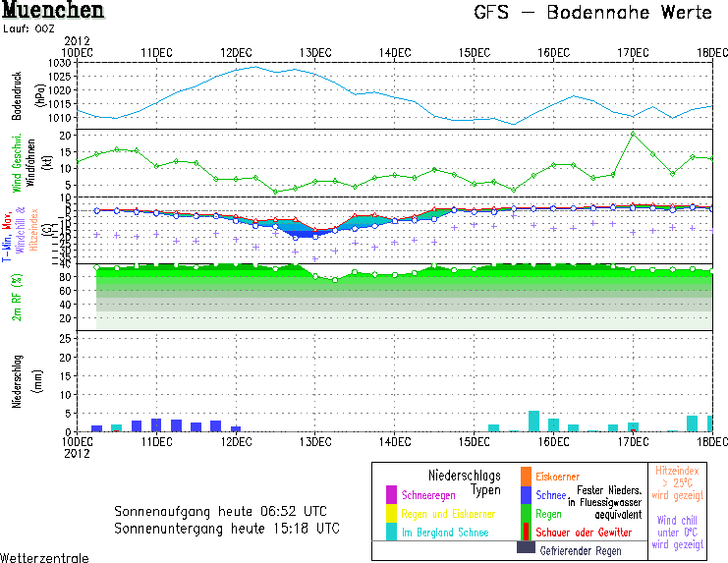The image size is (728, 563).
Task: Click the '2m RF (%)' axis label
Action: tap(17, 298)
